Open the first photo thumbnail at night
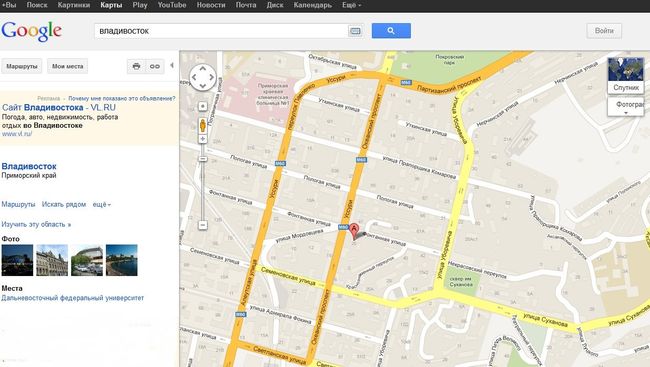The height and width of the screenshot is (367, 650). coord(17,260)
